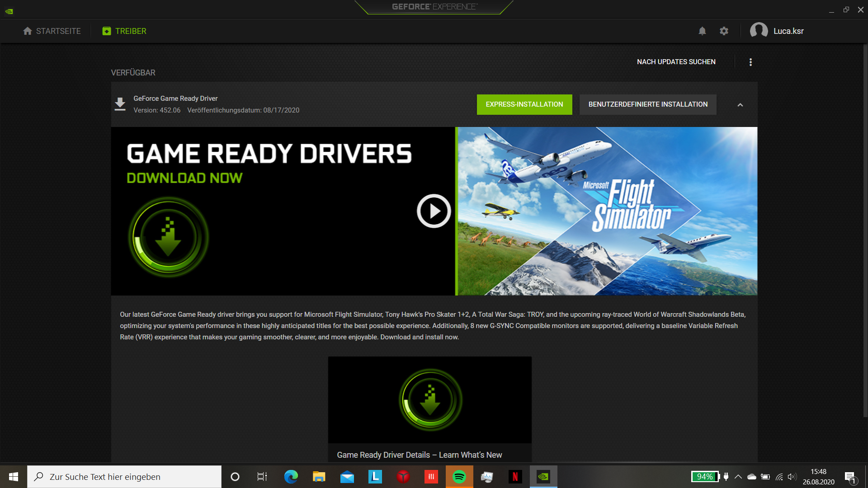Open the monitor chart app on taskbar
Viewport: 868px width, 488px height.
click(x=487, y=477)
